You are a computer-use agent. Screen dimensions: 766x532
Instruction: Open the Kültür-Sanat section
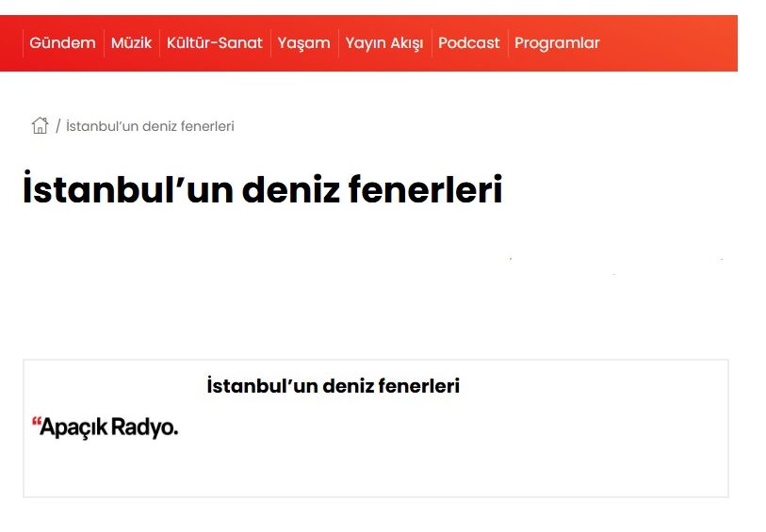click(x=215, y=43)
